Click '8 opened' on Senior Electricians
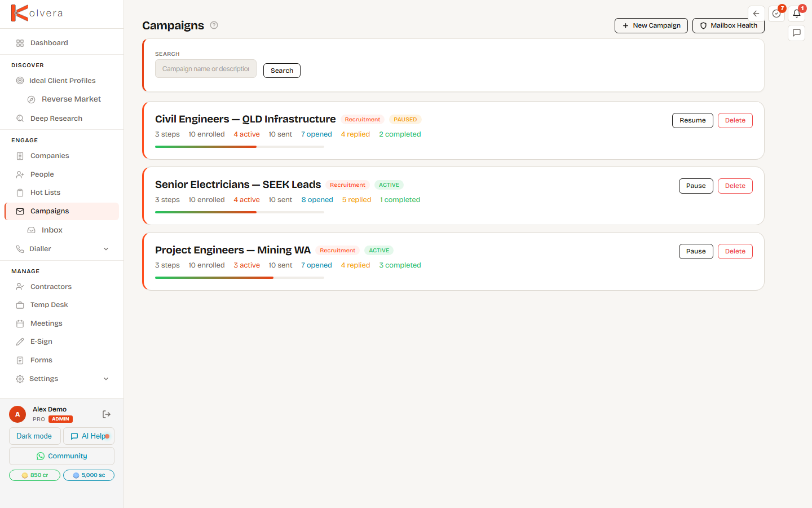The height and width of the screenshot is (508, 812). point(317,200)
